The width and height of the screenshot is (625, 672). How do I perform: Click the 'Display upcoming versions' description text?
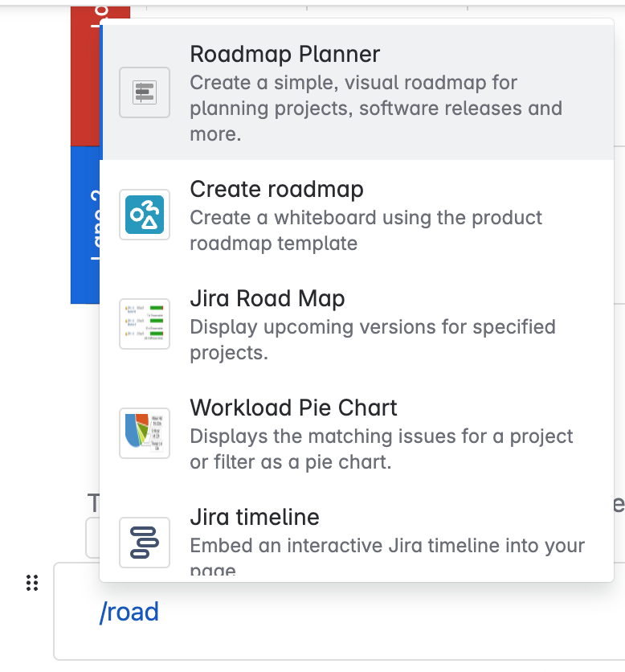(373, 340)
